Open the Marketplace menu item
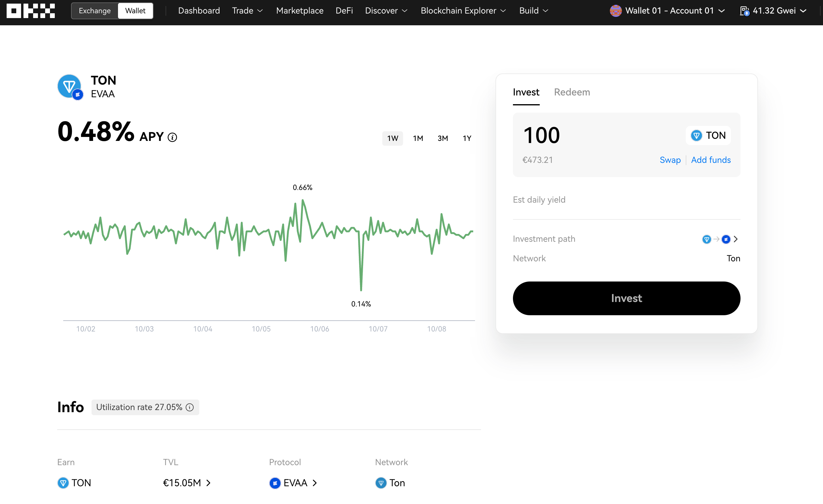 pos(300,11)
